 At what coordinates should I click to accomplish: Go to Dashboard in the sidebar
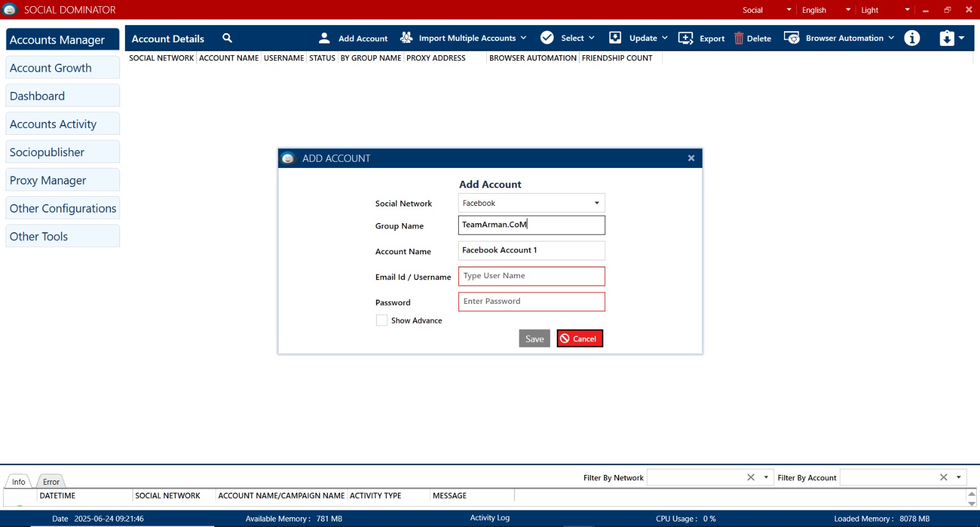click(62, 96)
